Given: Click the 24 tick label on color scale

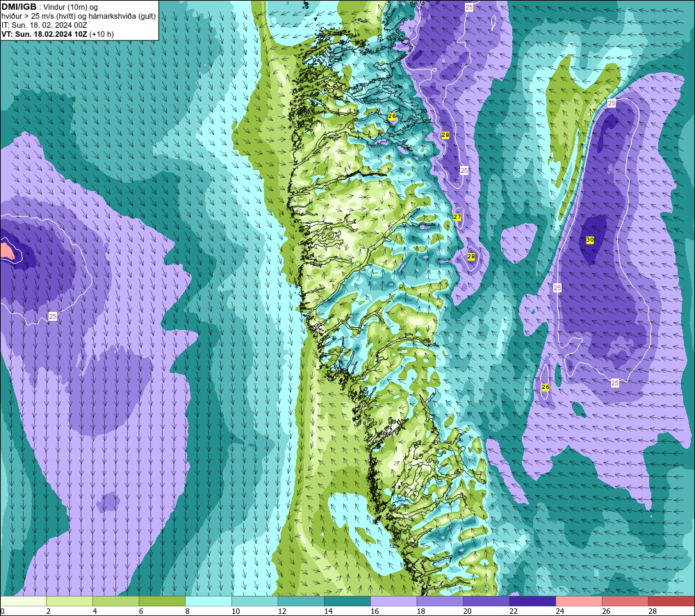Looking at the screenshot, I should point(559,611).
